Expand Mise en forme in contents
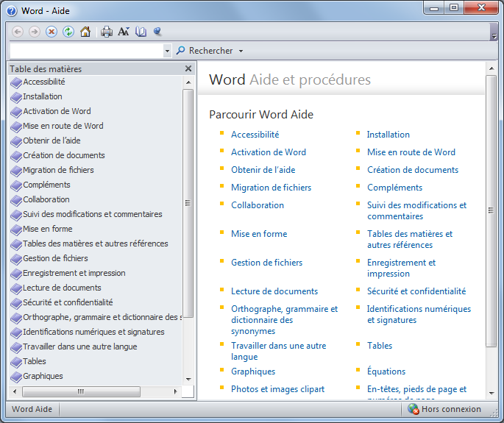The height and width of the screenshot is (423, 504). coord(16,230)
